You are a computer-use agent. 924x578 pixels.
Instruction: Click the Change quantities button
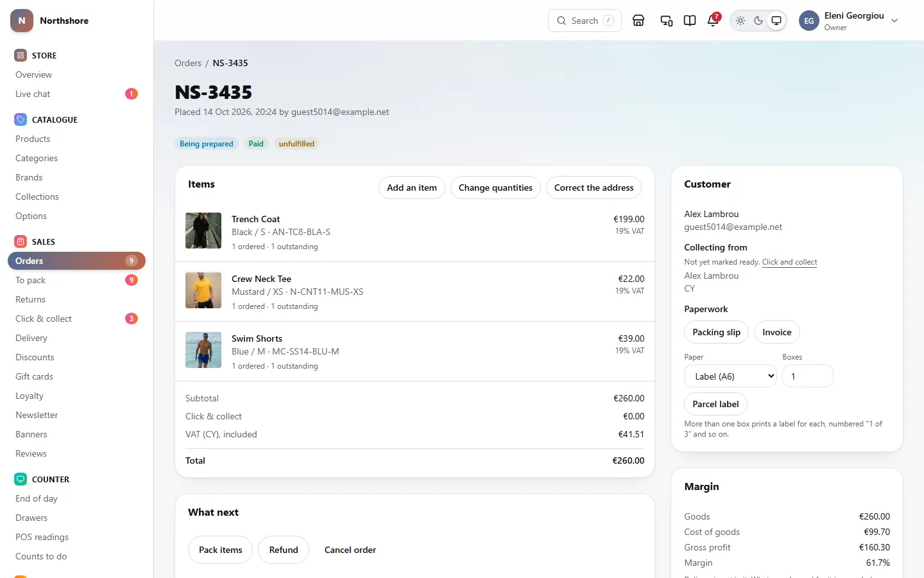tap(495, 188)
